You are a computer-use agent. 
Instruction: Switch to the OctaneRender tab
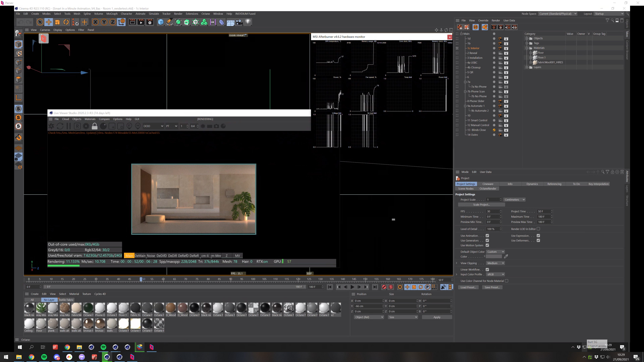point(488,189)
